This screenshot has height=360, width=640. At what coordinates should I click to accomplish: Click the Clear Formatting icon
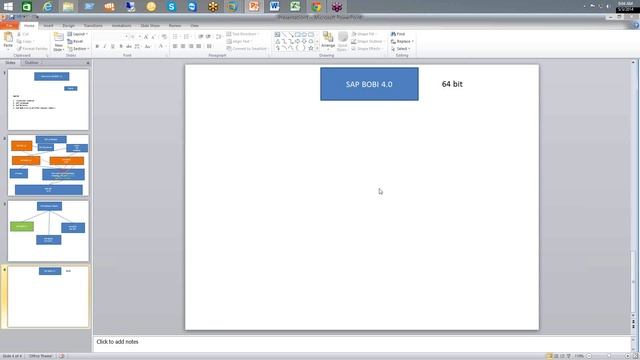(164, 37)
